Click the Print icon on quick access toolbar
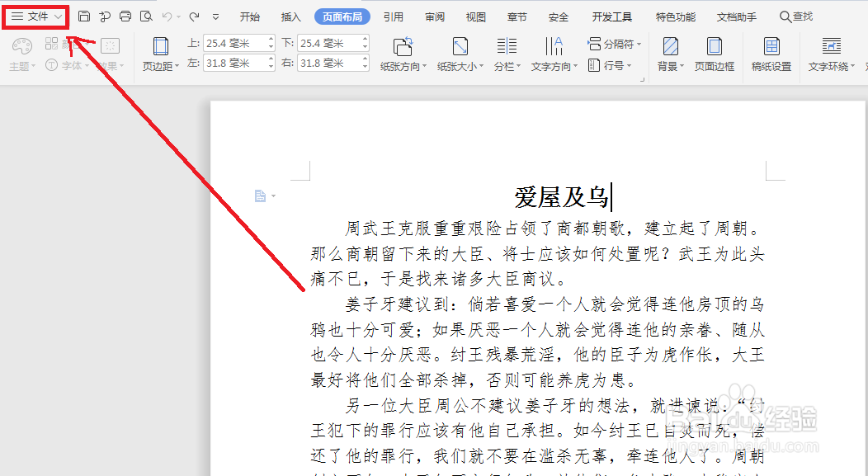 point(126,15)
